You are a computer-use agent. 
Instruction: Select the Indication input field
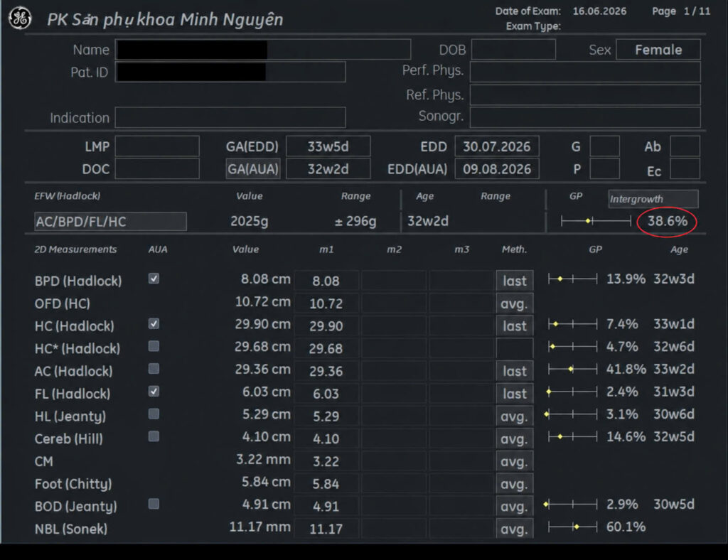(x=230, y=117)
